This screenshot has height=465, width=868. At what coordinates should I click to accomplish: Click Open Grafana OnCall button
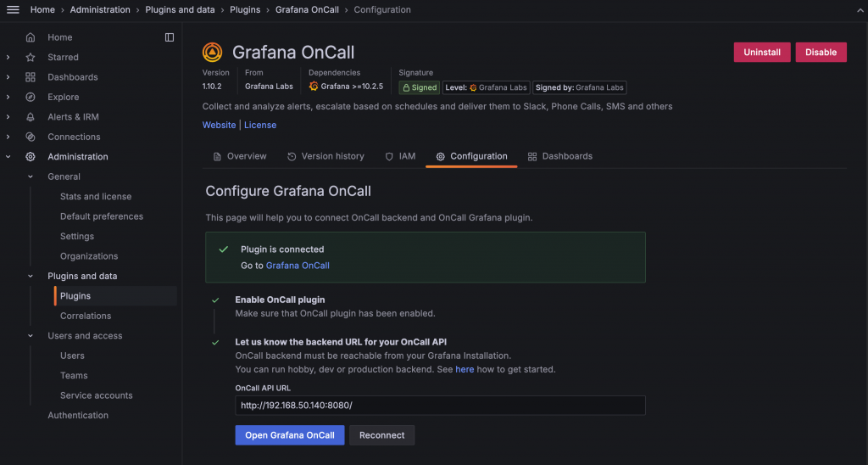290,435
